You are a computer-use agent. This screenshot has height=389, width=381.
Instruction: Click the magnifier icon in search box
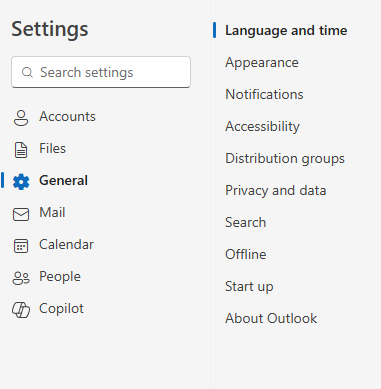(27, 72)
